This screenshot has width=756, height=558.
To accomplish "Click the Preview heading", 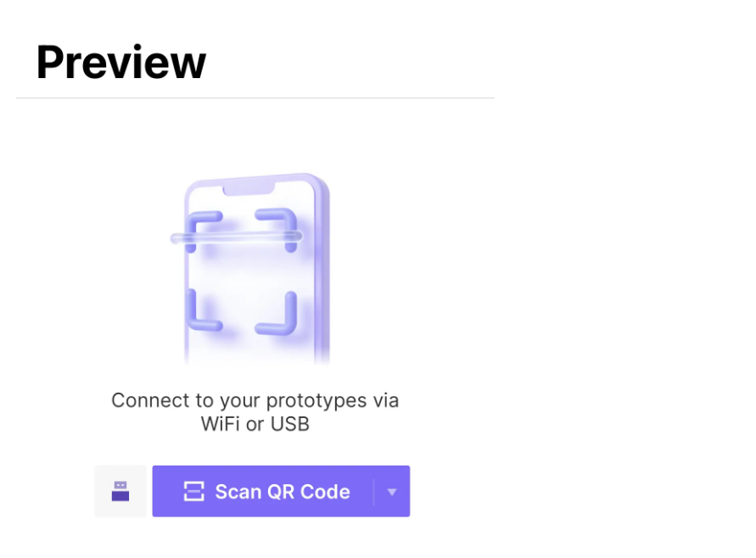I will [x=120, y=62].
